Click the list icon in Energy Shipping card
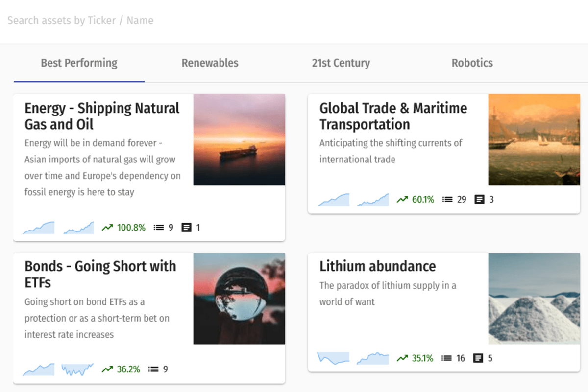Screen dimensions: 588x392 point(158,228)
